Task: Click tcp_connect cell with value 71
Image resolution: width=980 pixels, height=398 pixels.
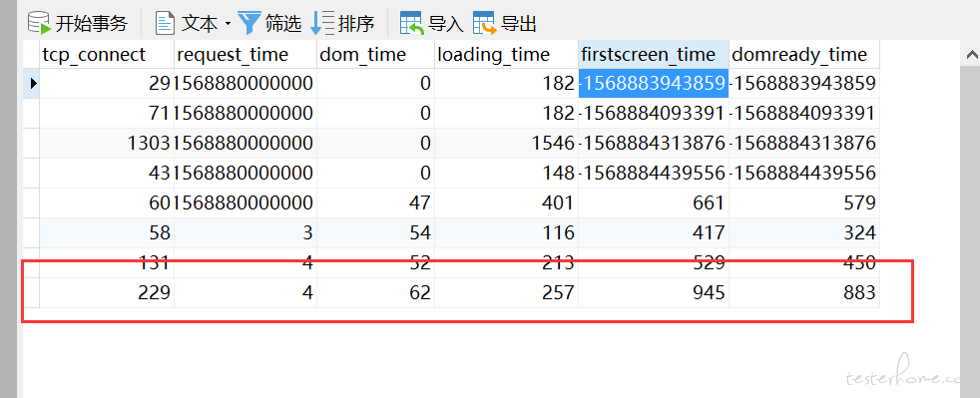Action: 107,113
